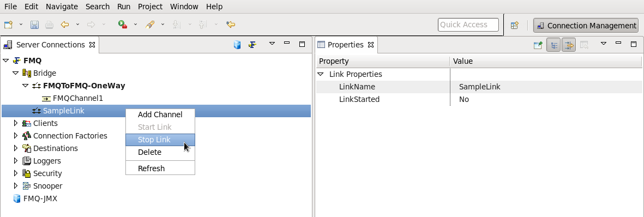Open the Navigate menu
The width and height of the screenshot is (644, 217).
[62, 7]
